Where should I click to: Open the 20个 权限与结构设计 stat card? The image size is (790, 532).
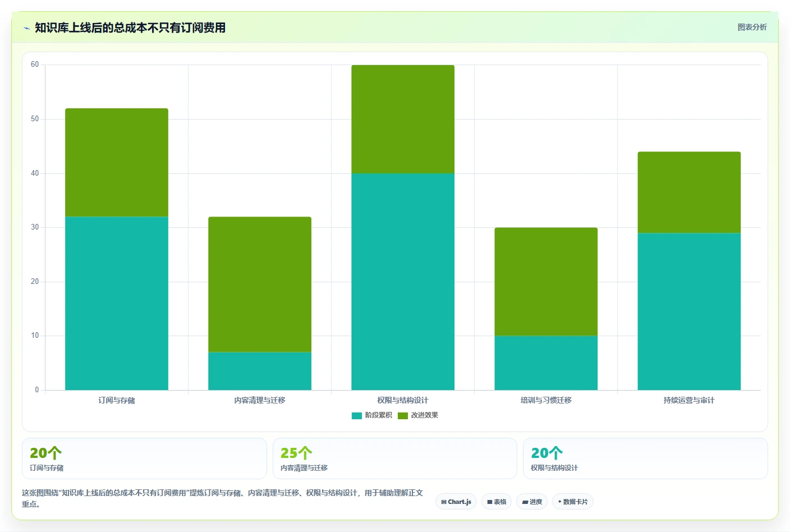tap(645, 458)
